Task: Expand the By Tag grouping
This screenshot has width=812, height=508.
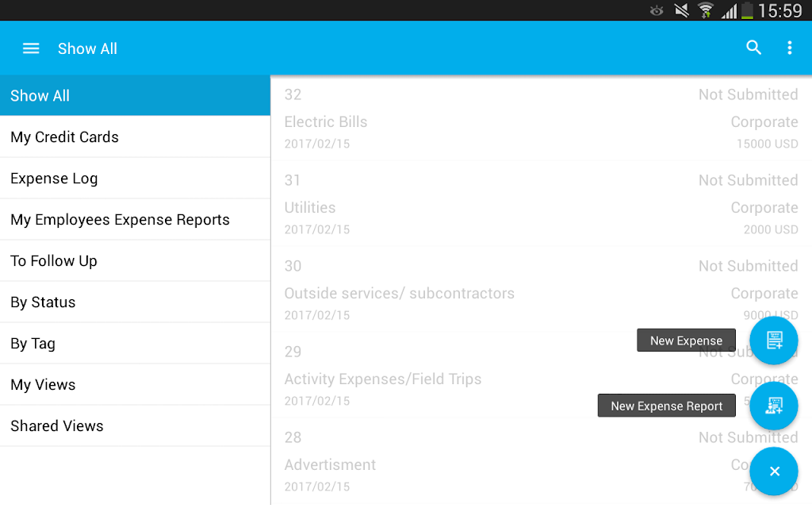Action: pos(135,343)
